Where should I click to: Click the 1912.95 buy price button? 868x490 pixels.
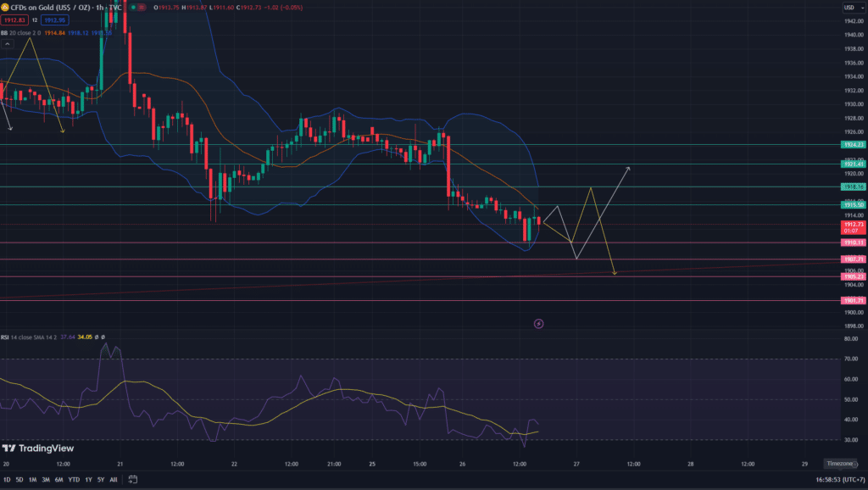point(54,20)
